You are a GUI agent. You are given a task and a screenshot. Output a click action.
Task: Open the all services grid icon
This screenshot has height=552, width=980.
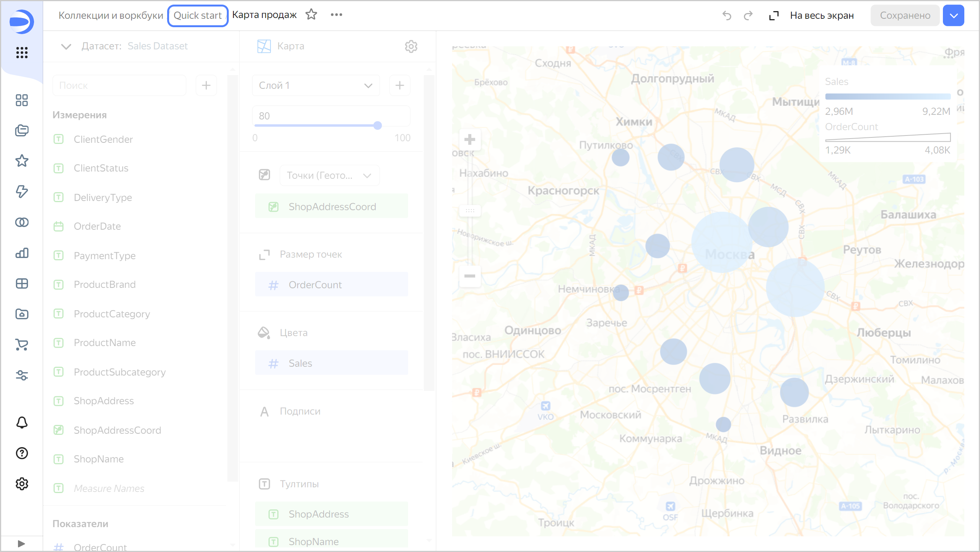pos(22,52)
